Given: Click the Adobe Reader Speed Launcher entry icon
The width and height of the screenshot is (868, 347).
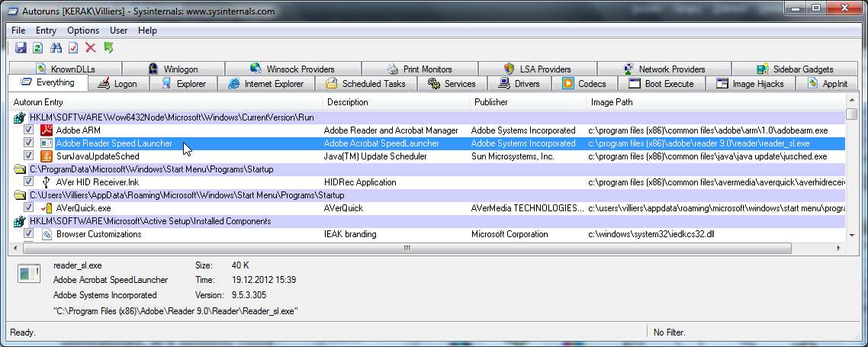Looking at the screenshot, I should coord(47,143).
